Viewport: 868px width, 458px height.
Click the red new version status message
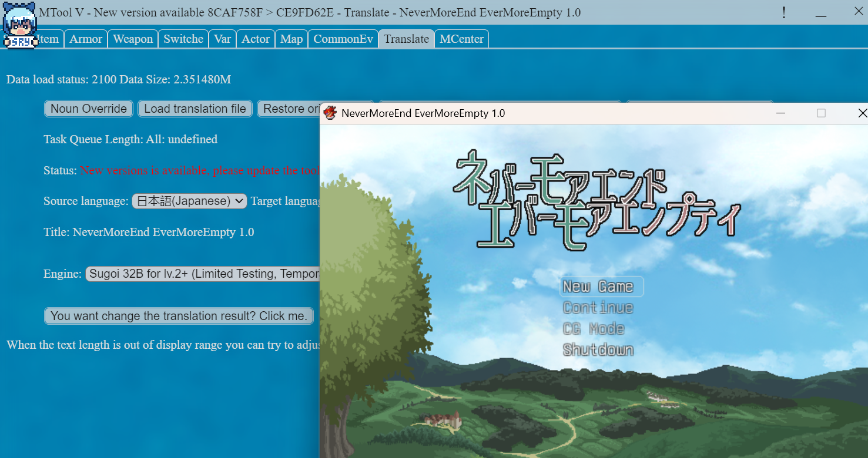200,170
